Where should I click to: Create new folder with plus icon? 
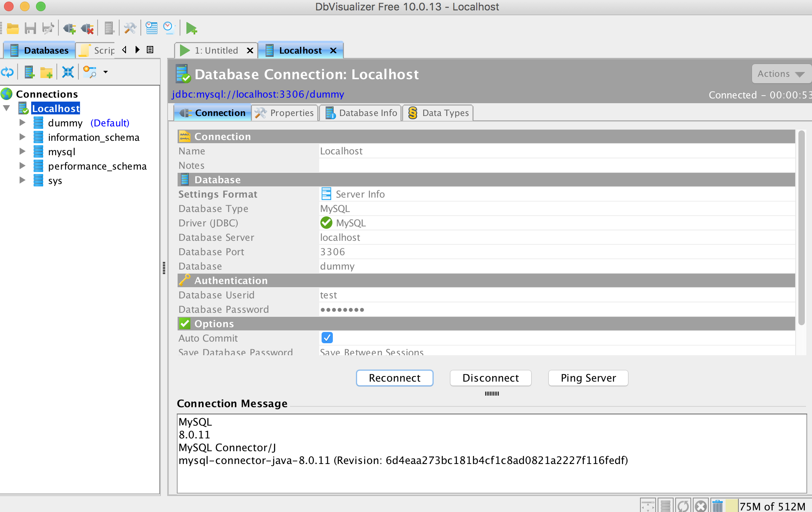46,72
